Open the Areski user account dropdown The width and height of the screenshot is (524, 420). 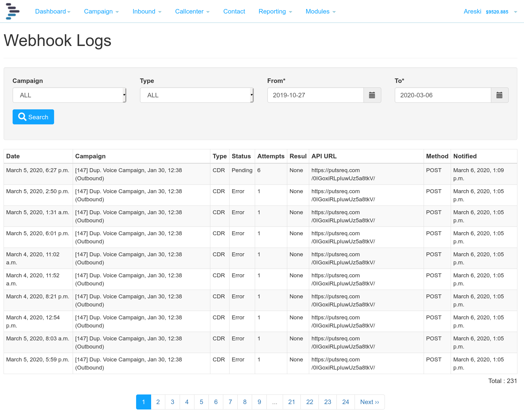pyautogui.click(x=490, y=11)
